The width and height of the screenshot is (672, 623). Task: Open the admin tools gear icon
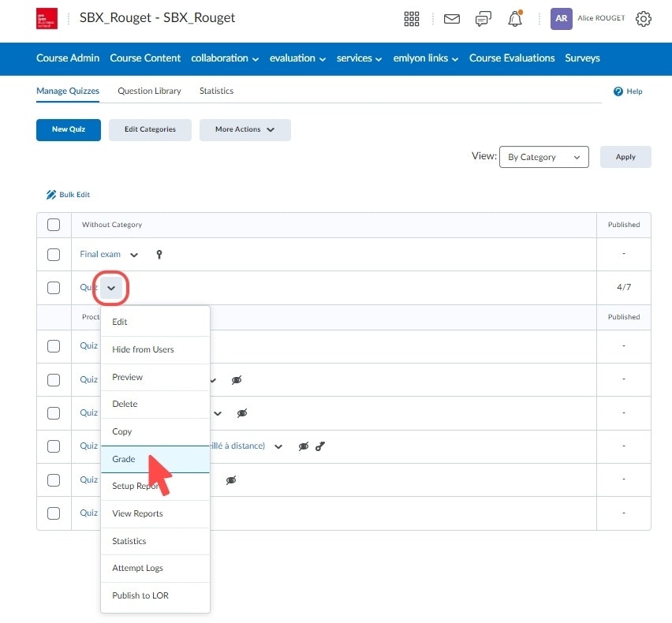(644, 19)
